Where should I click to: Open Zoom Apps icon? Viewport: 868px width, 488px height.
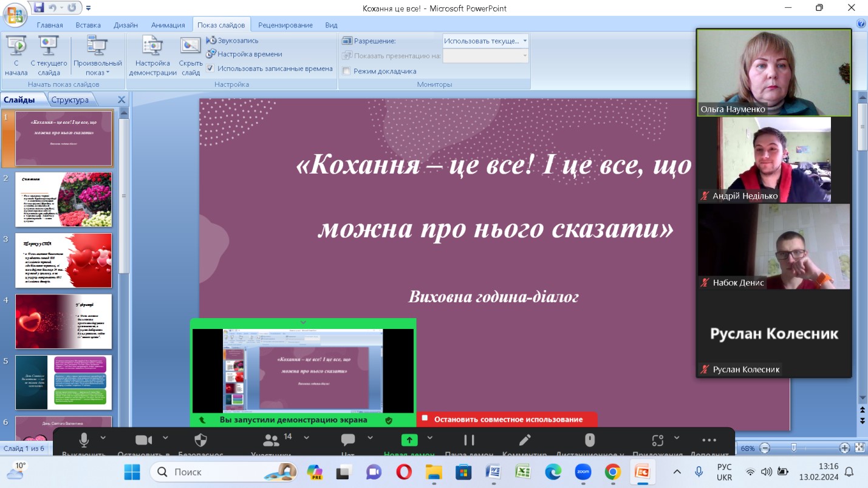tap(657, 440)
